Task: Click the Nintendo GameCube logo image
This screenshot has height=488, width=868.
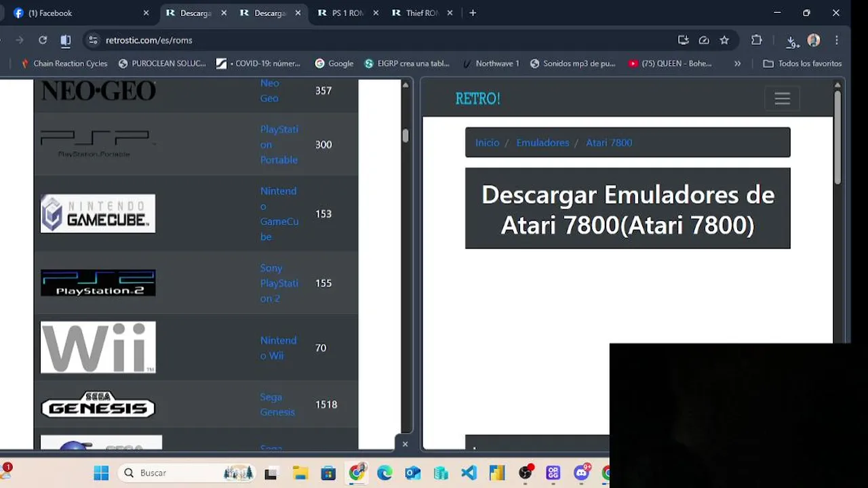Action: click(98, 213)
